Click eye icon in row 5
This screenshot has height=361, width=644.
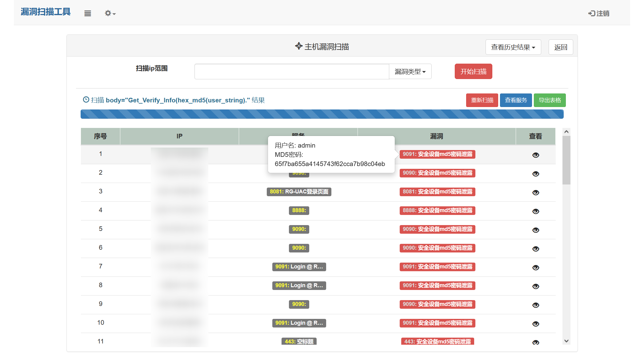pyautogui.click(x=535, y=230)
